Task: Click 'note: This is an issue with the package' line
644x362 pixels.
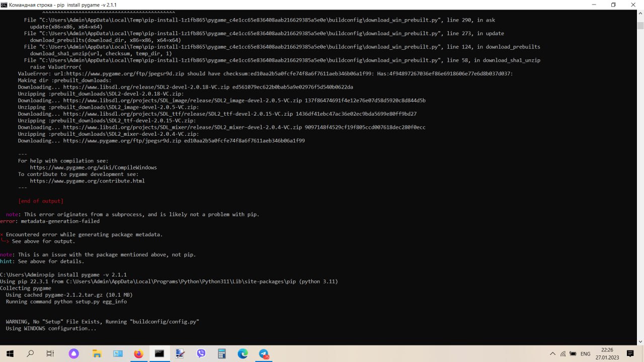Action: (x=98, y=255)
